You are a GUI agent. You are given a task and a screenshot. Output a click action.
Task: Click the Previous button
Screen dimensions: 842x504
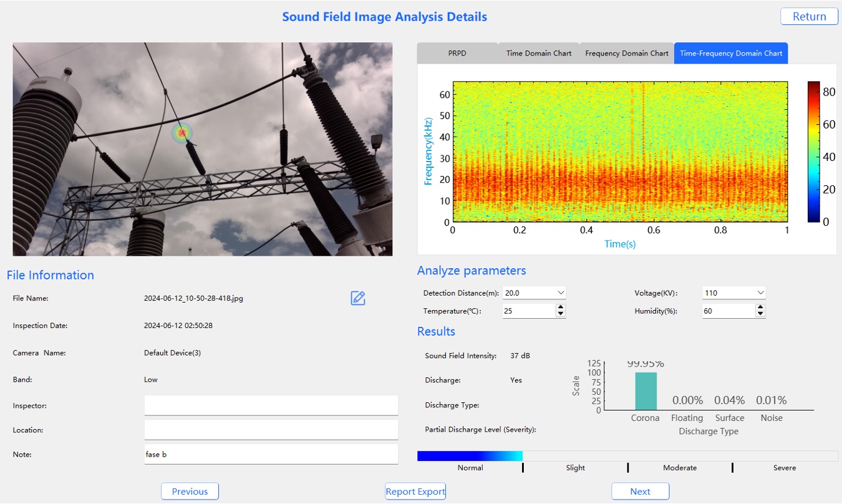[x=190, y=491]
